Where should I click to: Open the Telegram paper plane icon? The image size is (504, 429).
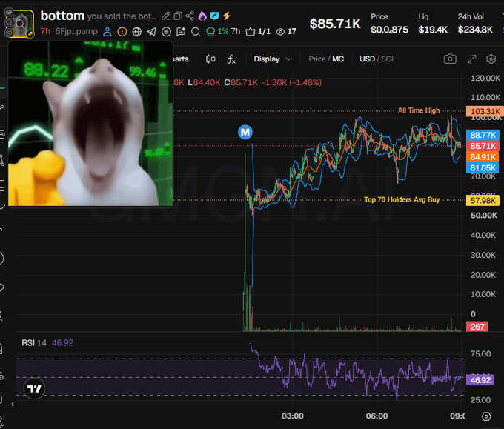(x=151, y=32)
